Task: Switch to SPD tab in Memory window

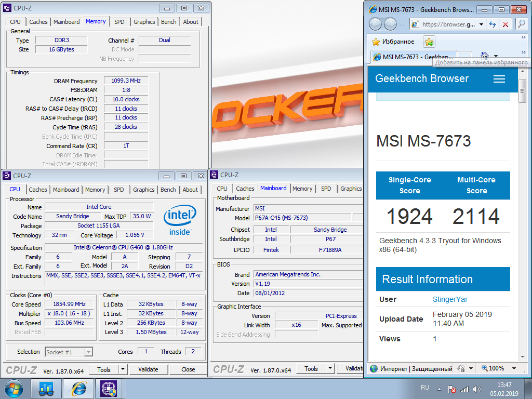Action: 119,22
